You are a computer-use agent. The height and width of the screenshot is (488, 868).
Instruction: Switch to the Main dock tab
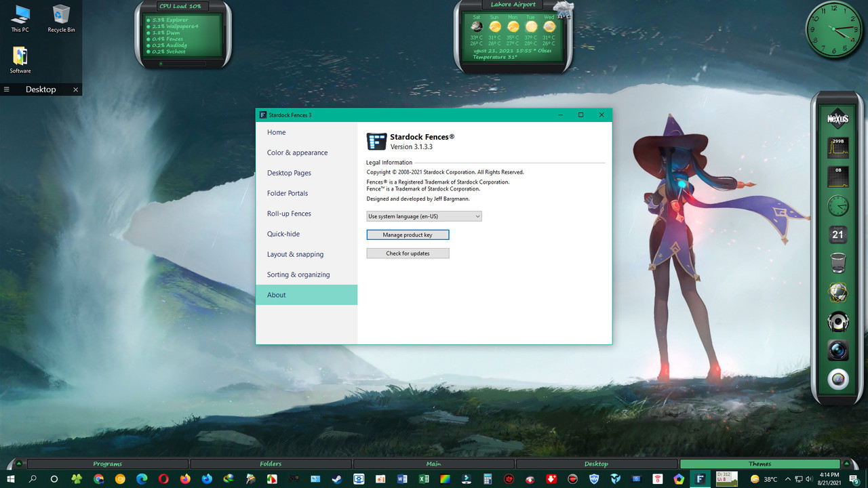(434, 464)
